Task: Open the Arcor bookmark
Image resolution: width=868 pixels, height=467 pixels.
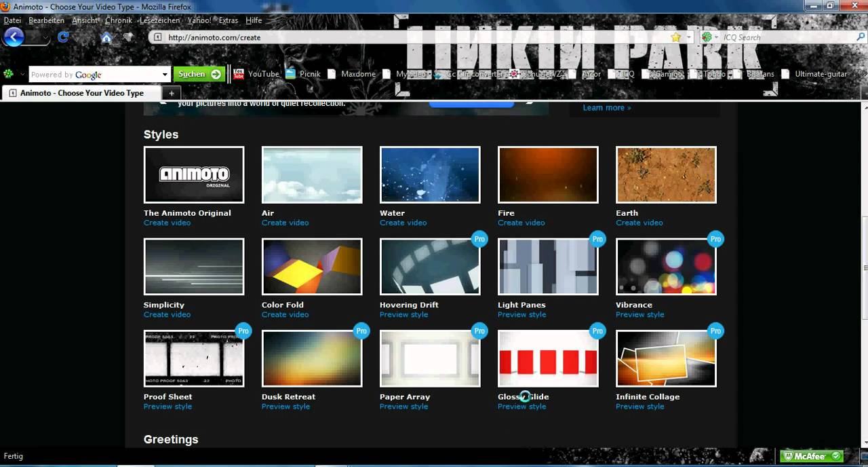Action: click(x=585, y=74)
